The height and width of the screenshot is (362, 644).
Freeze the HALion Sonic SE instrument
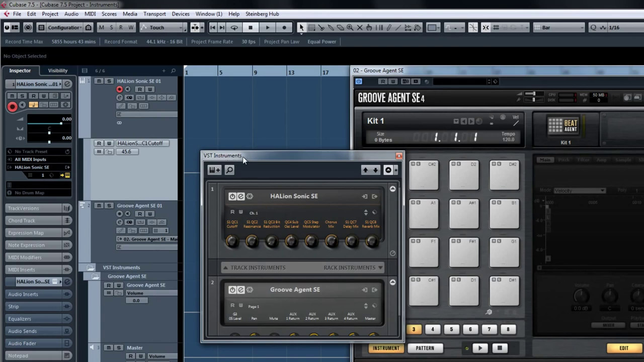pos(250,196)
